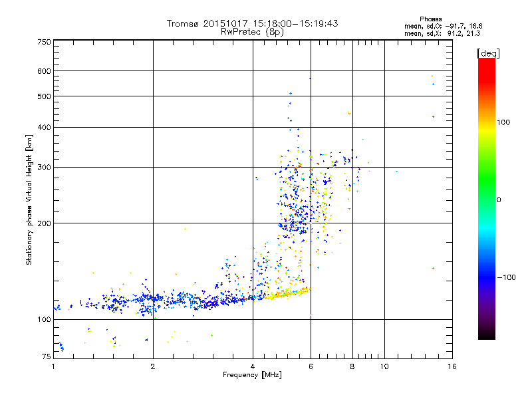Viewport: 532px width, 399px height.
Task: Click the x-axis tick label '1'
Action: click(53, 366)
